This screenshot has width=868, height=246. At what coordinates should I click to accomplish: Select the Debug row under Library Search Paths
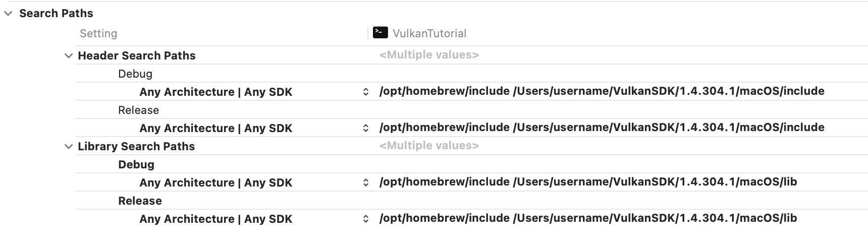point(136,165)
